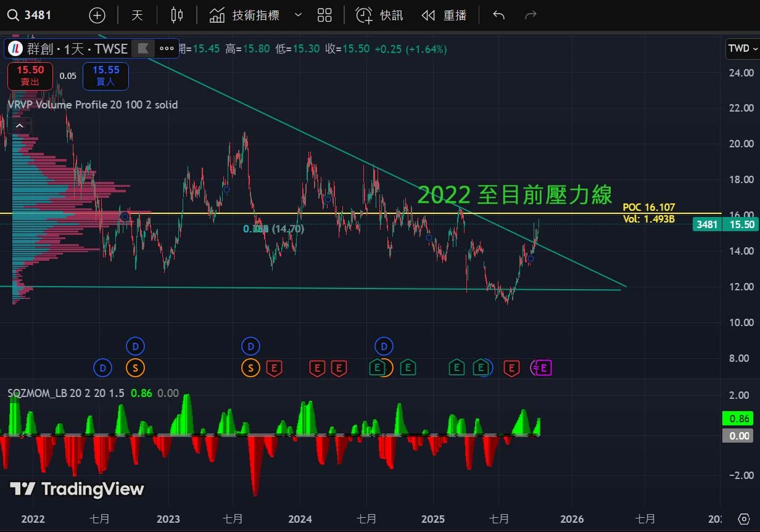This screenshot has width=760, height=532.
Task: Open the three-dots more menu in symbol legend
Action: tap(167, 49)
